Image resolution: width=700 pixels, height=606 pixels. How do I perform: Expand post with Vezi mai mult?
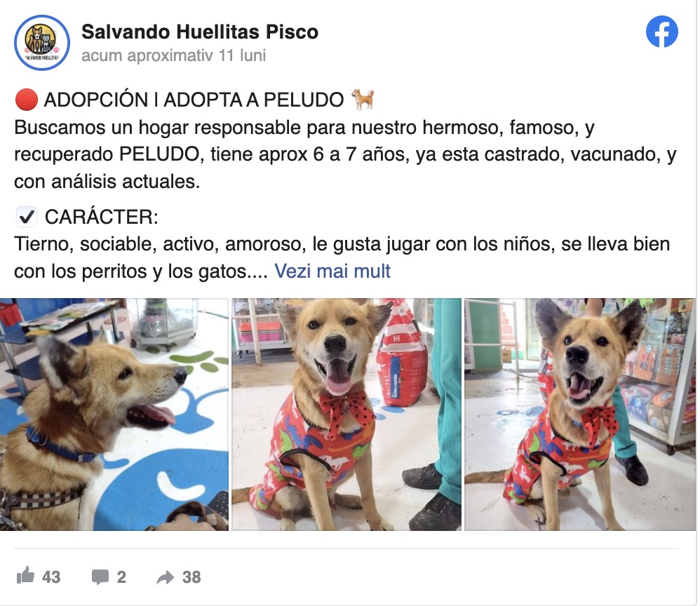[332, 271]
